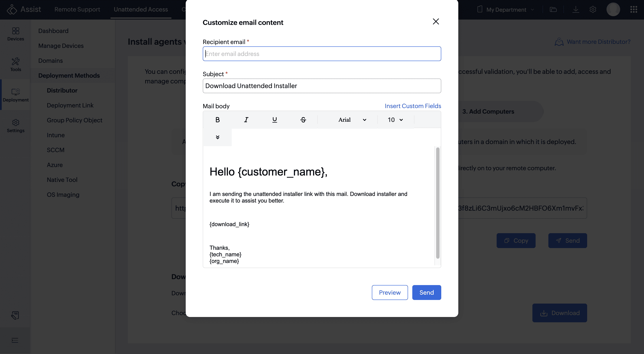Viewport: 644px width, 354px height.
Task: Click the Recipient email input field
Action: tap(322, 54)
